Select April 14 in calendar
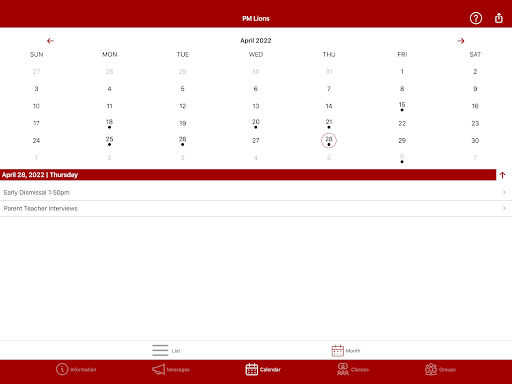This screenshot has height=384, width=512. coord(329,106)
